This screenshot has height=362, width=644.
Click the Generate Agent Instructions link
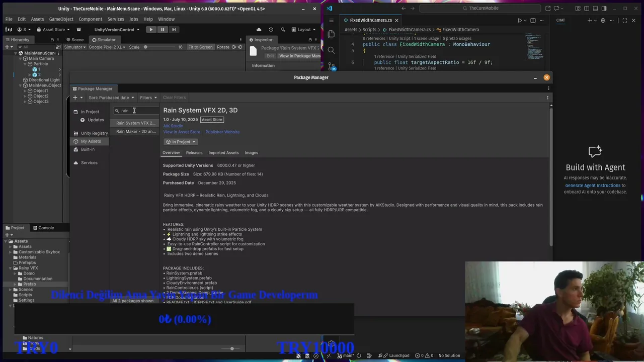[x=593, y=186]
